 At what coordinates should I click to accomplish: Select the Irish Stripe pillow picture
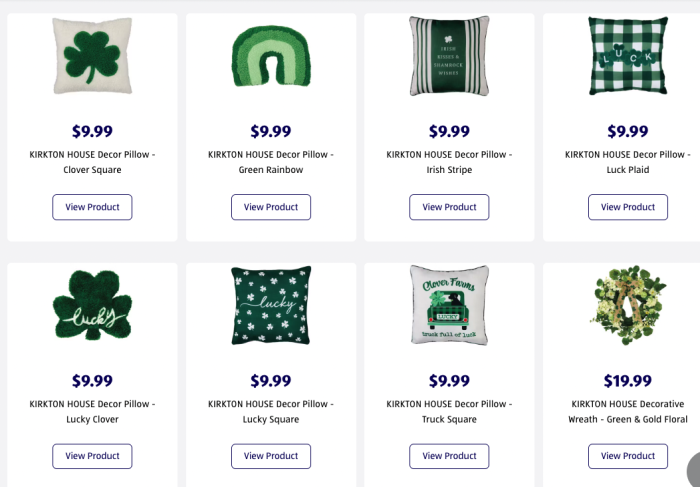[449, 55]
